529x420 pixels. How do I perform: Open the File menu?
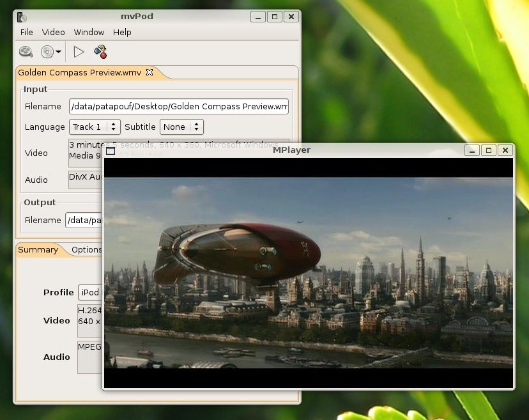(27, 33)
